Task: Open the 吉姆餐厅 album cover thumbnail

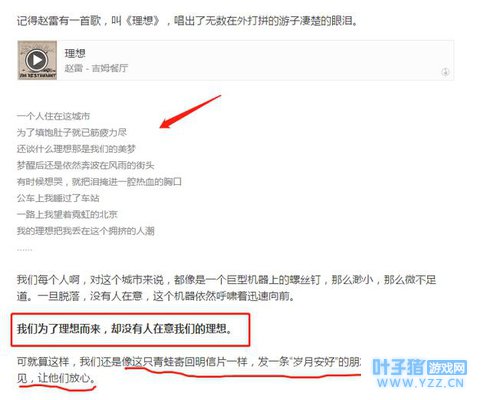Action: click(x=37, y=60)
